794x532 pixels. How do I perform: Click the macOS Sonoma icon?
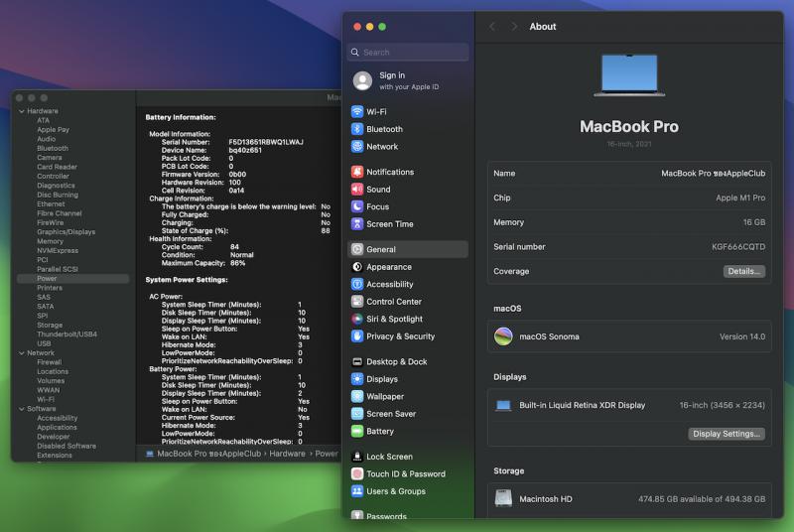tap(504, 336)
